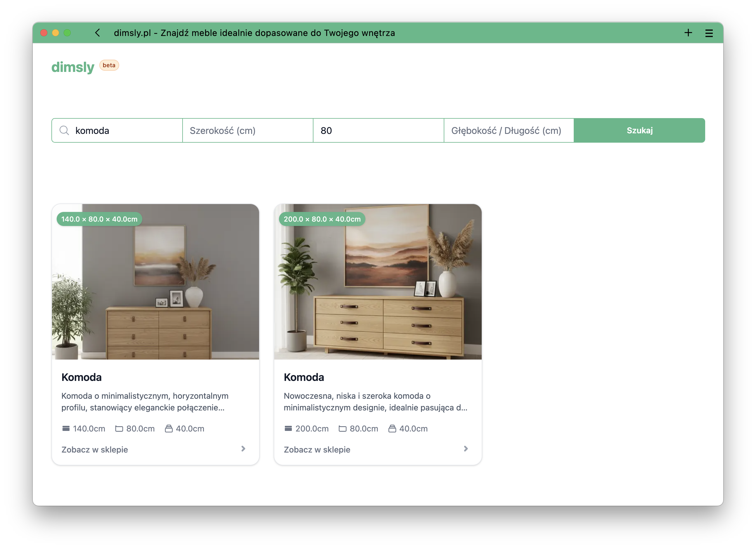Click chevron arrow on first komoda card

pos(243,449)
